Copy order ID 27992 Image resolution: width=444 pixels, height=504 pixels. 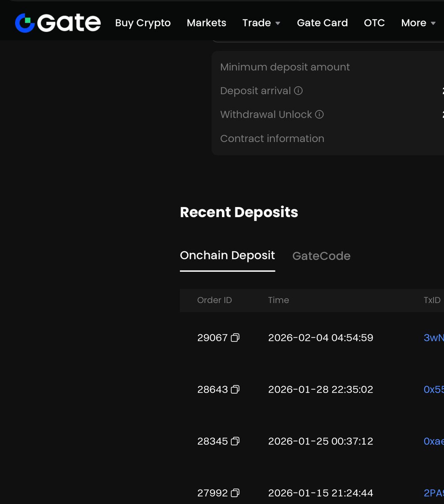pos(235,493)
